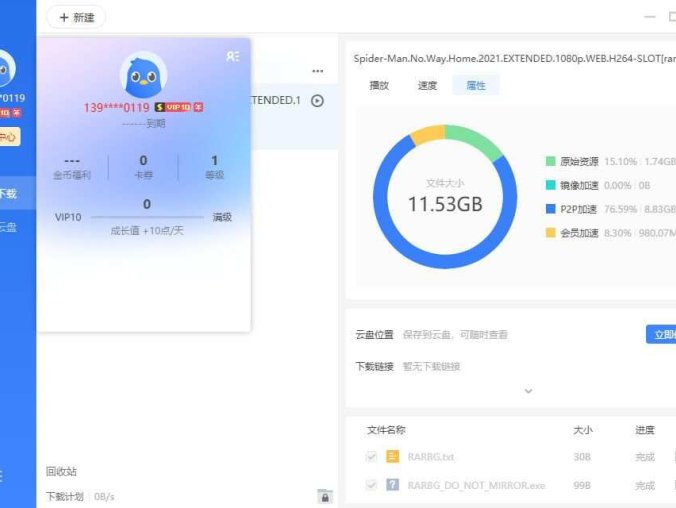Click the 0B/s speed indicator
This screenshot has width=676, height=508.
click(104, 497)
